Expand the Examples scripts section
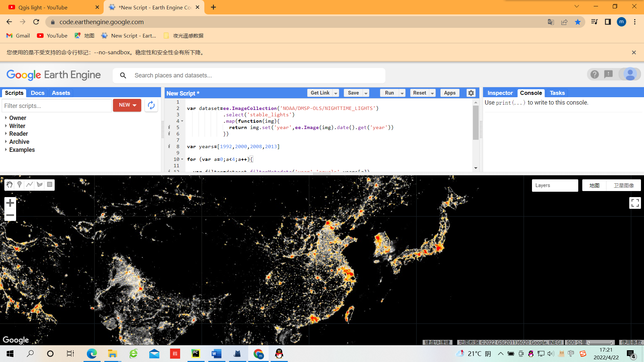 (x=22, y=149)
